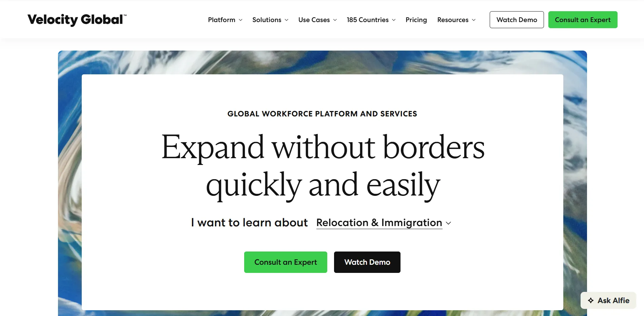Screen dimensions: 644x316
Task: Click the underlined Relocation & Immigration link
Action: 379,223
